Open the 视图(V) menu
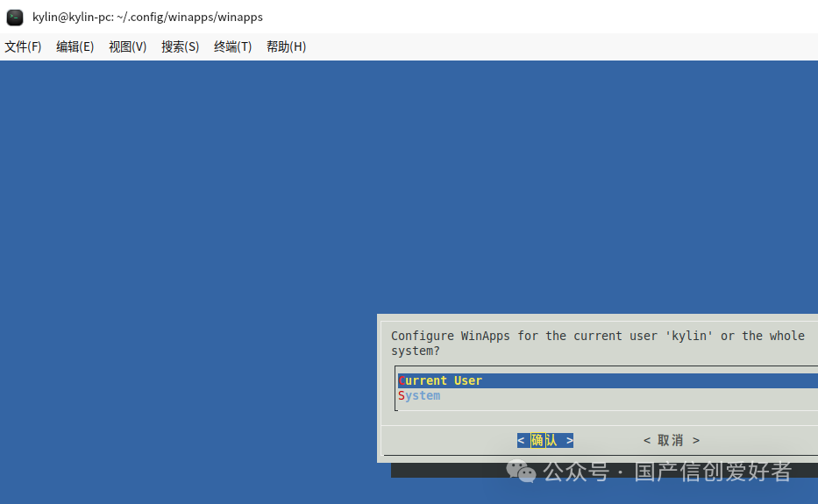Image resolution: width=818 pixels, height=504 pixels. [x=128, y=47]
